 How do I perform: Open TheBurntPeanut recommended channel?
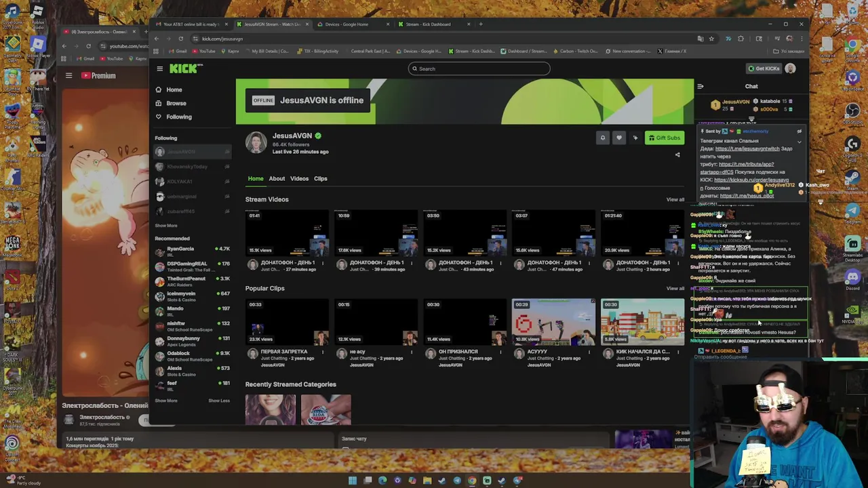[192, 281]
